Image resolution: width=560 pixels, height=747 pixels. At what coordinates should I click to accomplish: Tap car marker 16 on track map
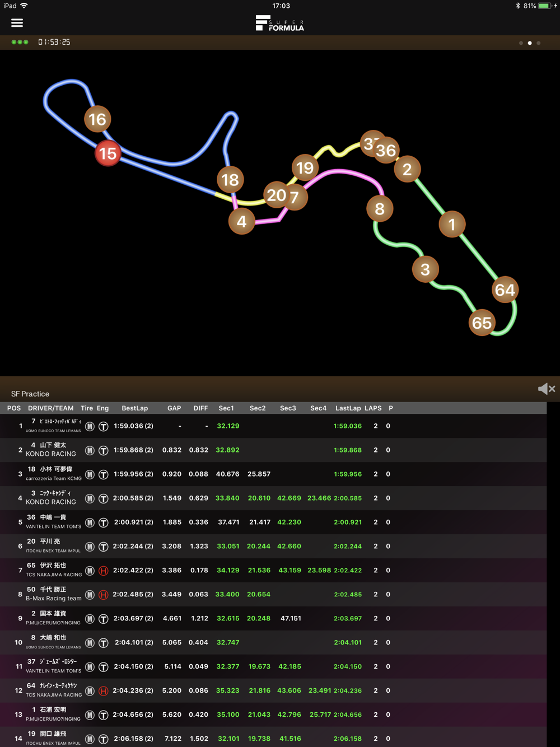(97, 119)
